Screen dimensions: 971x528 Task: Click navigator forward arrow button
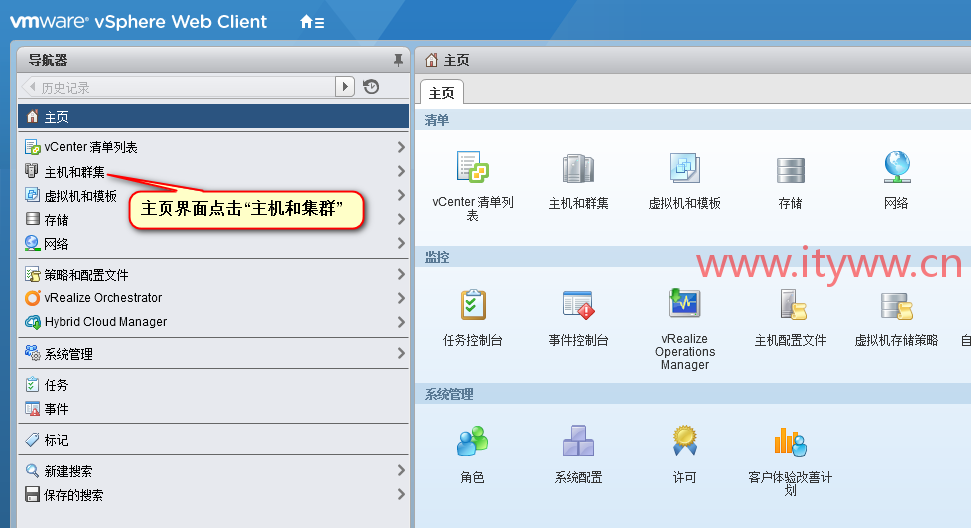coord(345,87)
